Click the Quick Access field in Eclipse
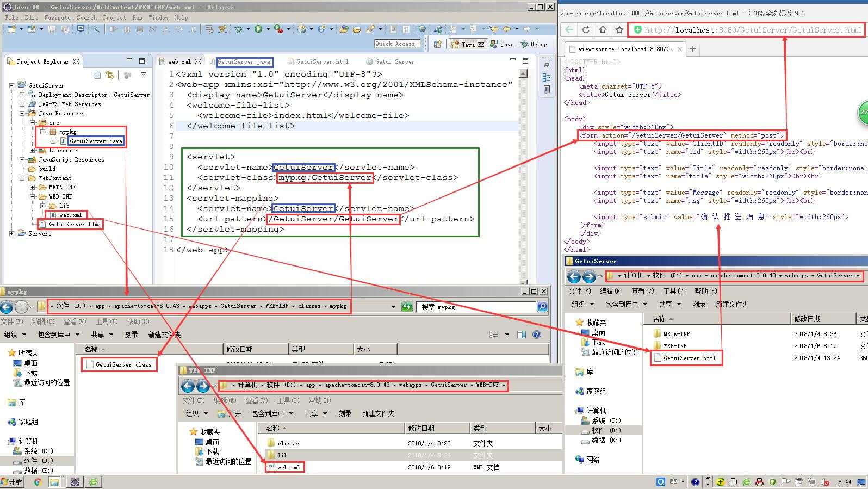The image size is (868, 489). [398, 44]
